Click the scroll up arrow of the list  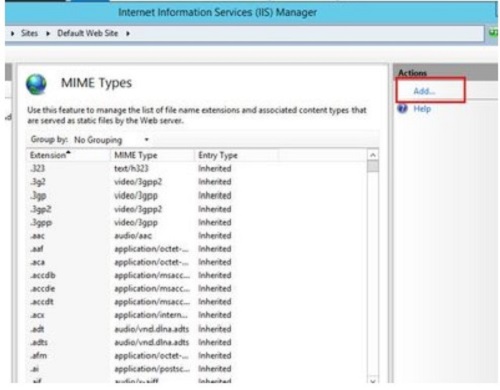point(373,155)
